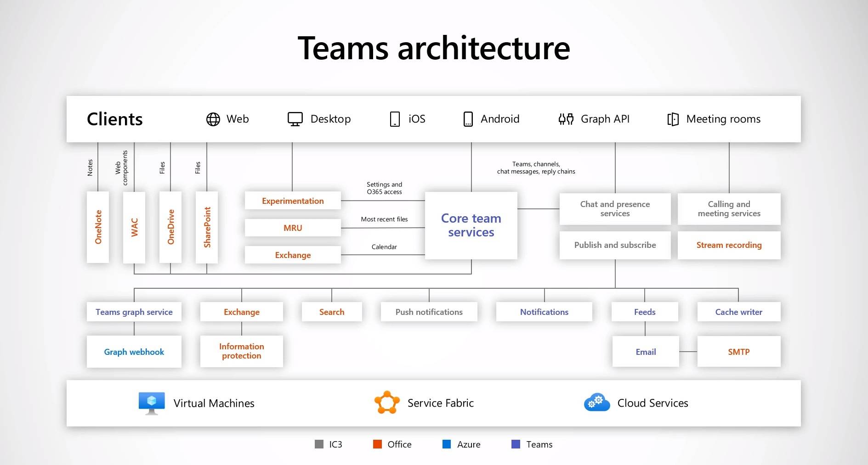Click the Stream recording box

point(729,245)
